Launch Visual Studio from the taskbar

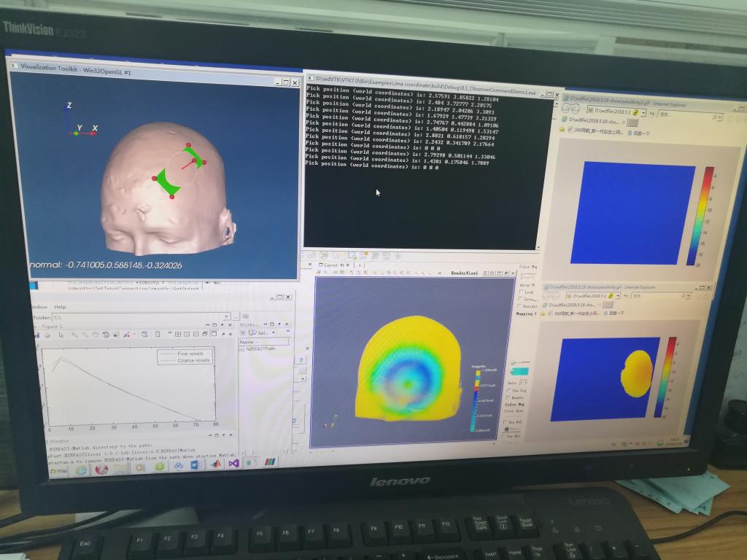coord(234,464)
